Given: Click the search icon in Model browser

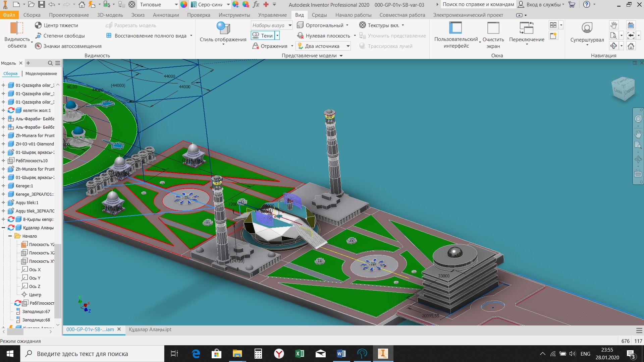Looking at the screenshot, I should pyautogui.click(x=50, y=63).
